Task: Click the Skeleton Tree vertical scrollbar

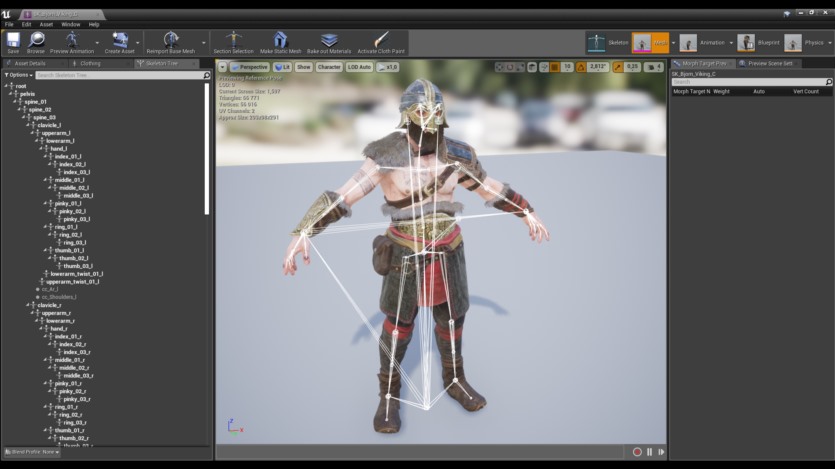Action: (207, 149)
